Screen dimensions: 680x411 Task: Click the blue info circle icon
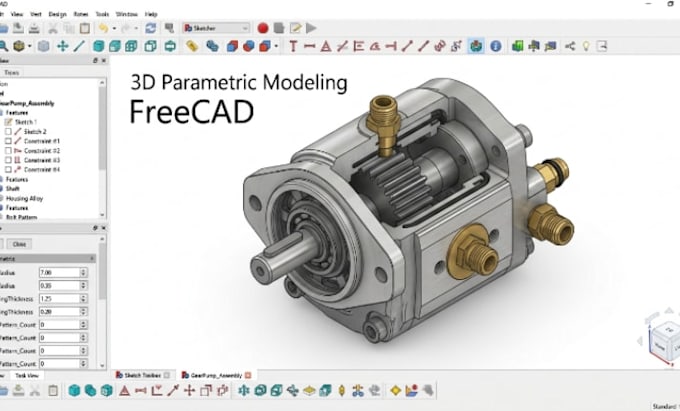coord(496,46)
